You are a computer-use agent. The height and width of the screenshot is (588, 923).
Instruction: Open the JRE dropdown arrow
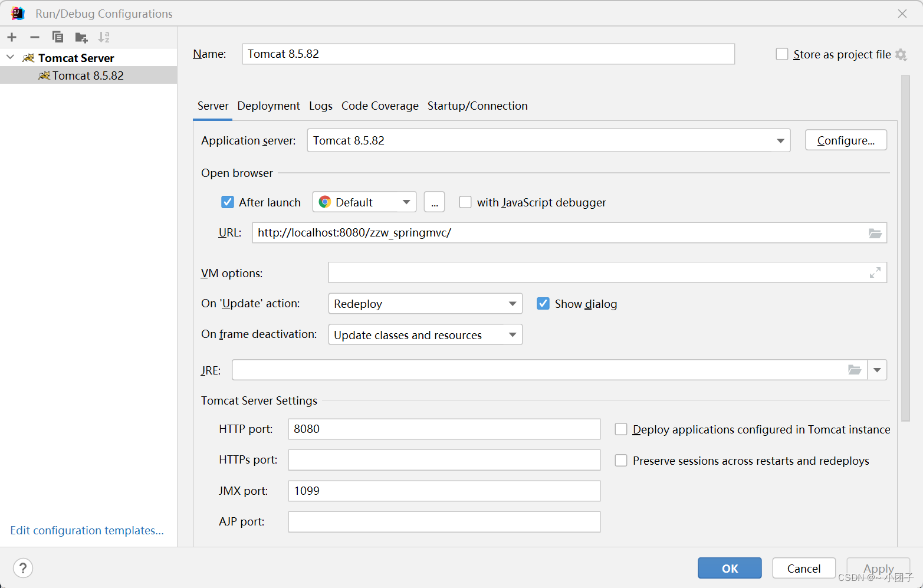[x=877, y=370]
